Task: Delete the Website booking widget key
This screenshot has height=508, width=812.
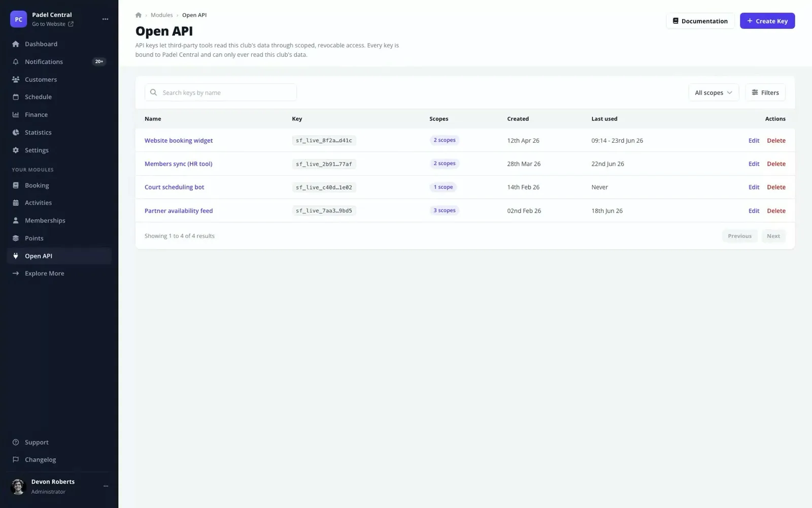Action: click(x=776, y=141)
